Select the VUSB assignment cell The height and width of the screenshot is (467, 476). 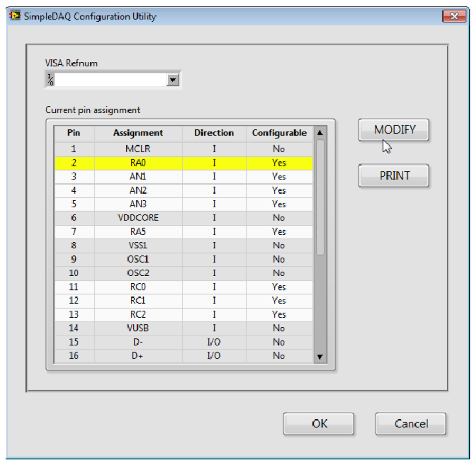coord(138,328)
